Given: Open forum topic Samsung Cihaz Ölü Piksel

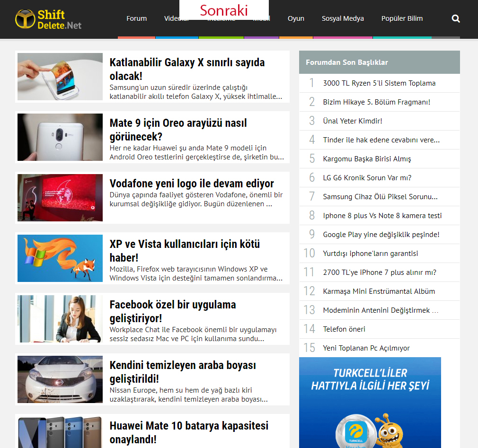Looking at the screenshot, I should click(x=380, y=197).
